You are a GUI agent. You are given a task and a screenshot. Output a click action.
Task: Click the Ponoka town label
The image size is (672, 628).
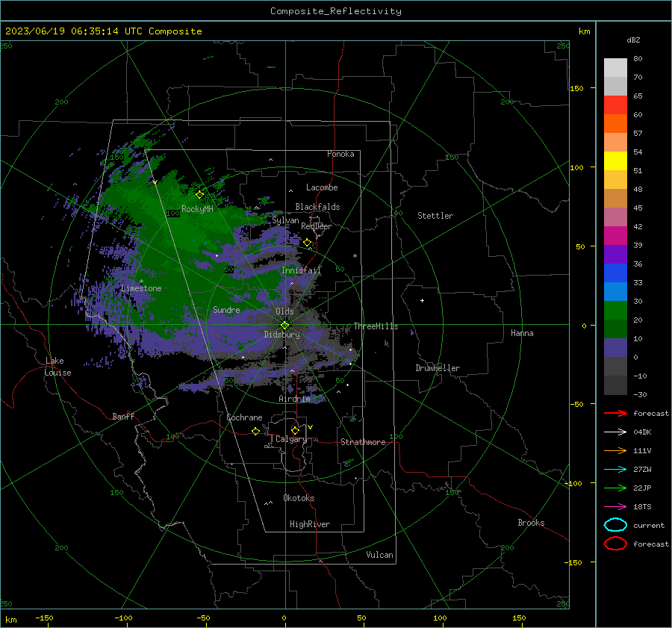click(x=340, y=154)
